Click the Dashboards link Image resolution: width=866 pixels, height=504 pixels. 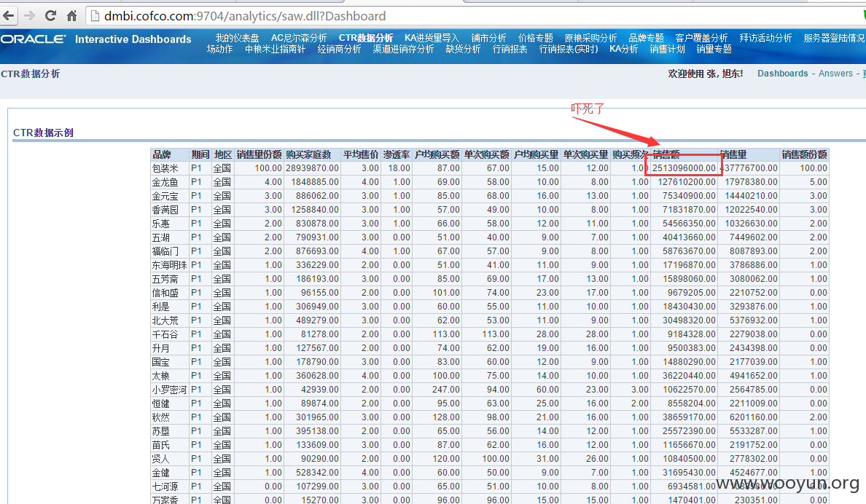[x=783, y=74]
